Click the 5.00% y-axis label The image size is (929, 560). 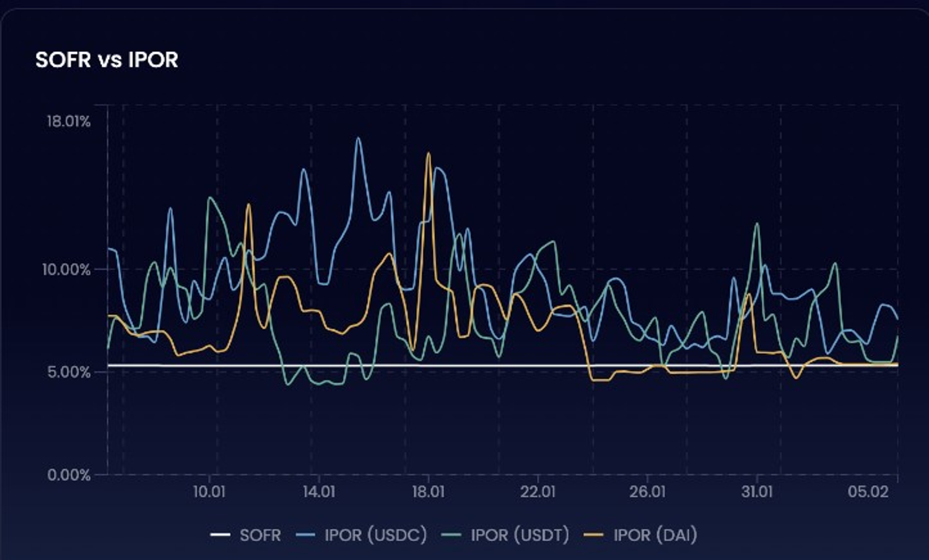[69, 373]
